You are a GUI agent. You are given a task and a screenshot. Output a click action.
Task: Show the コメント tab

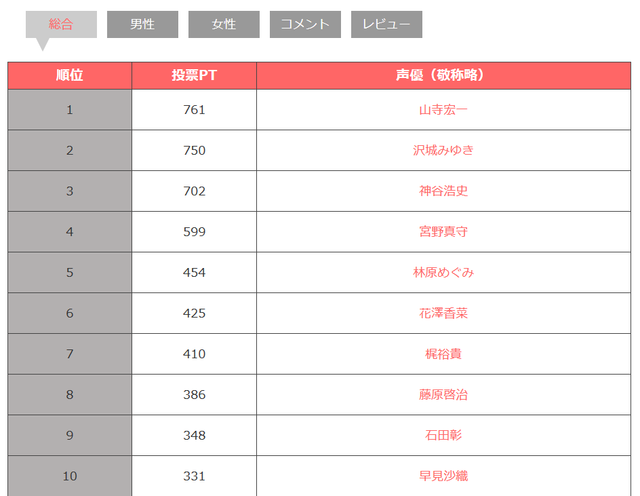305,24
